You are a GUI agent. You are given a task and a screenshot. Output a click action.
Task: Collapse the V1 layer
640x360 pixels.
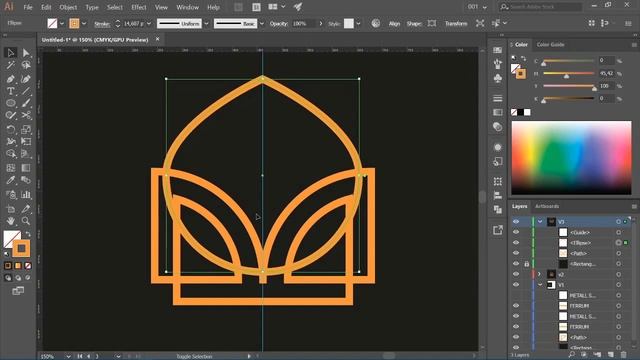pyautogui.click(x=540, y=284)
